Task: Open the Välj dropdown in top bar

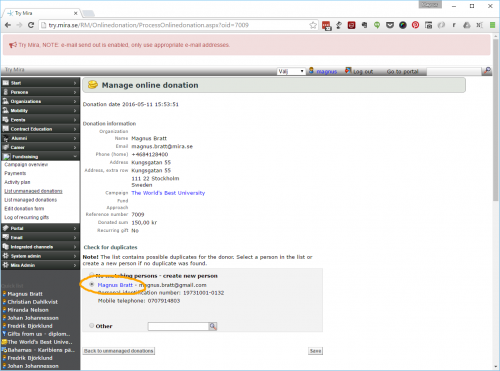Action: click(291, 71)
